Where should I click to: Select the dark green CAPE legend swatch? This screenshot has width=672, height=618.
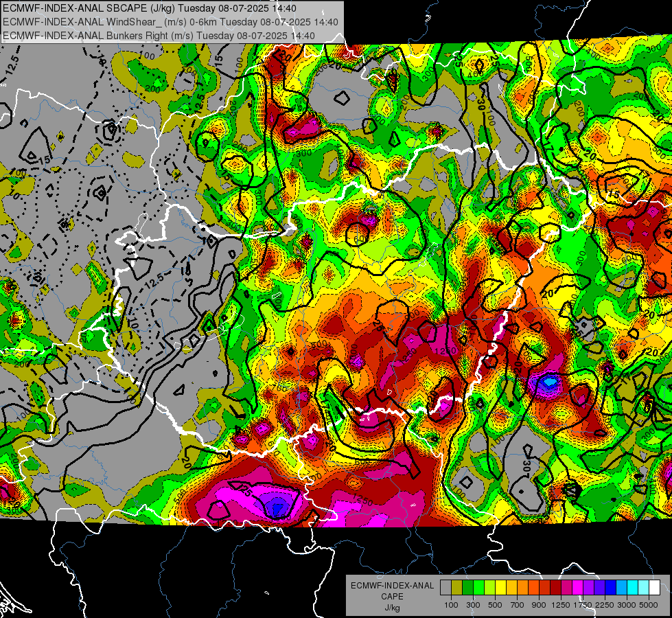(x=468, y=588)
